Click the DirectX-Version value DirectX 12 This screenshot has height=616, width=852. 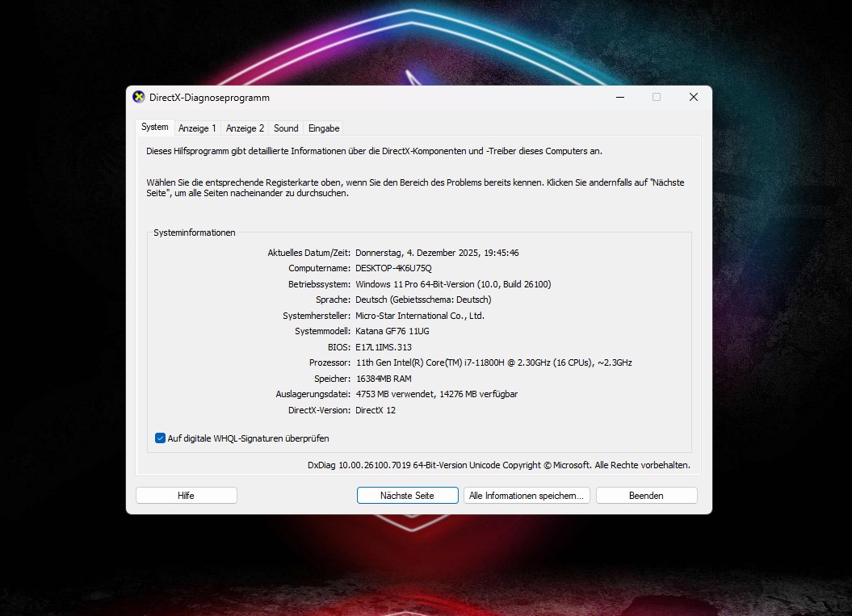[376, 410]
